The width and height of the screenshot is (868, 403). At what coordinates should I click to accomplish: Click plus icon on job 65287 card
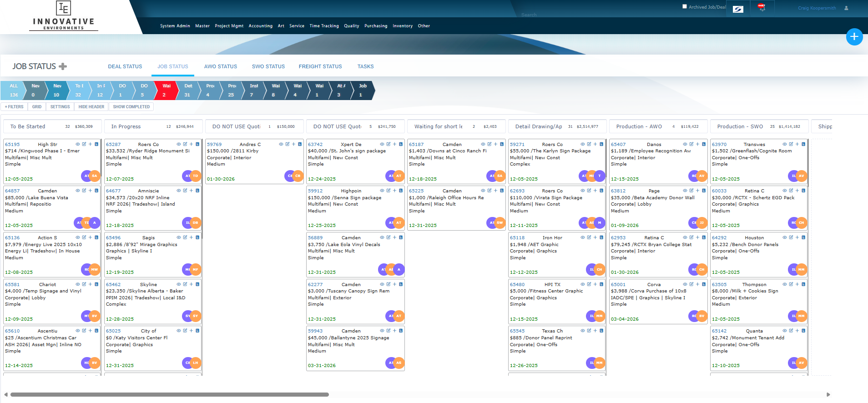[x=191, y=144]
